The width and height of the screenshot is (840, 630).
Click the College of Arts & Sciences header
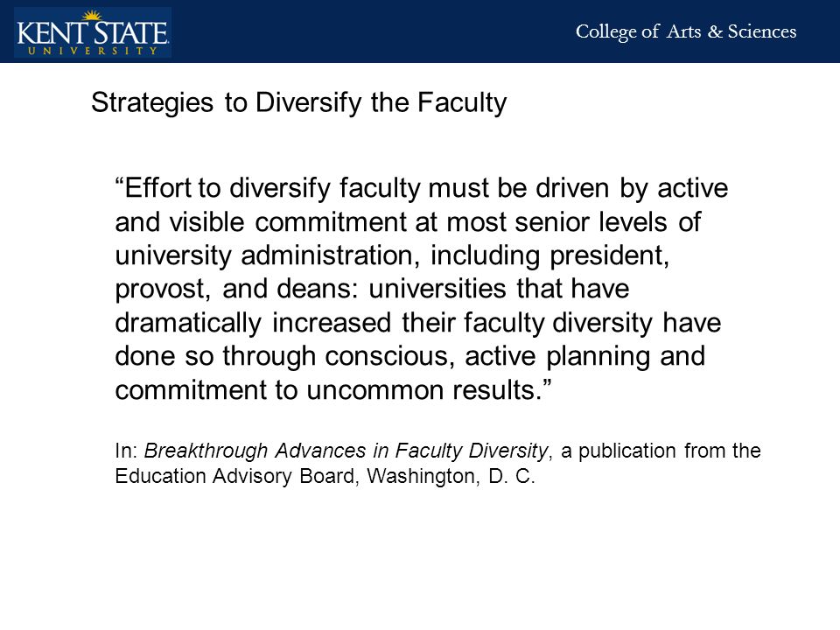(686, 31)
